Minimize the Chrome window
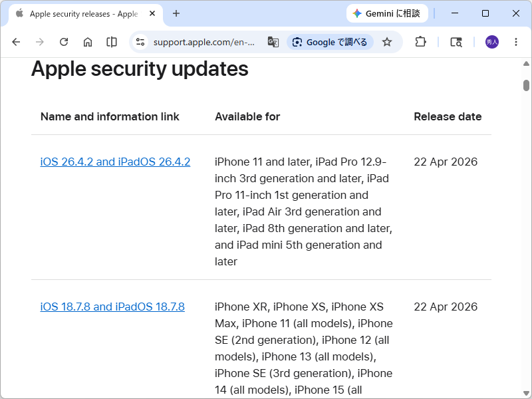This screenshot has height=399, width=532. 455,13
